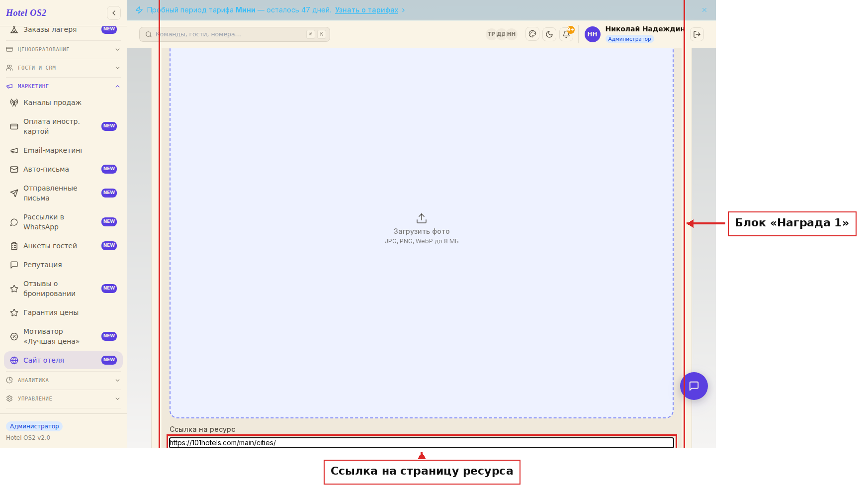The height and width of the screenshot is (496, 868).
Task: Click the Hotel OS2 logo
Action: [26, 13]
